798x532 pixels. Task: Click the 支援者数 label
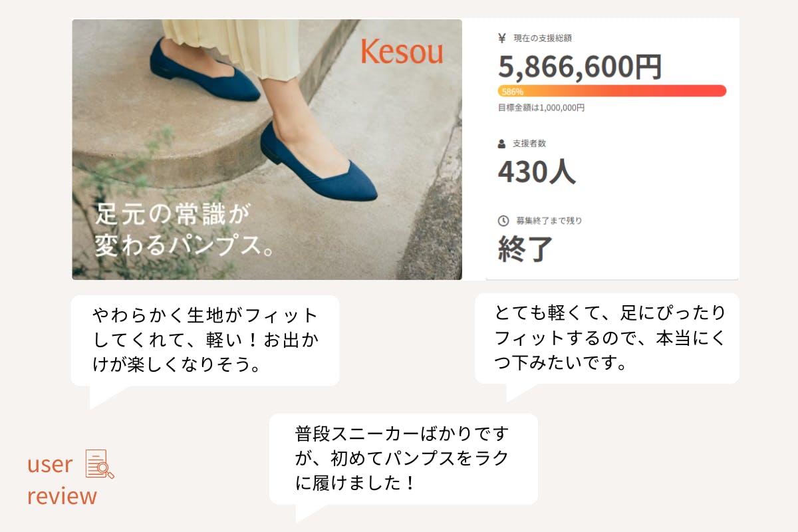pyautogui.click(x=529, y=144)
